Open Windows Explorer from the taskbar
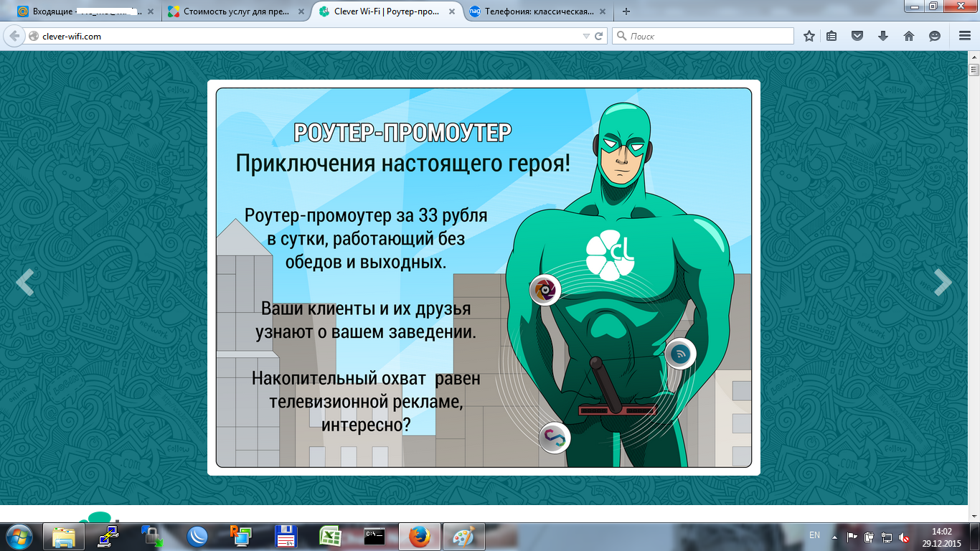This screenshot has height=551, width=980. tap(64, 537)
